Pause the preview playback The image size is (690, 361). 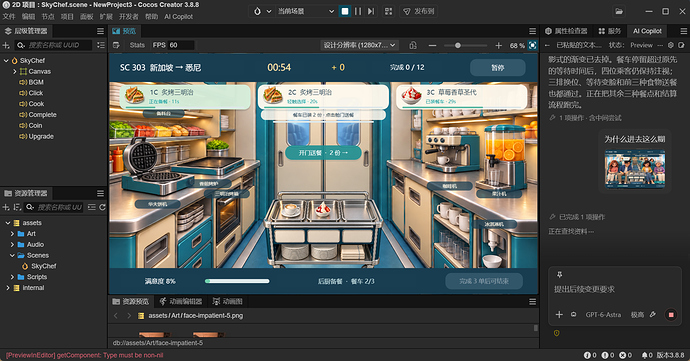[x=358, y=11]
